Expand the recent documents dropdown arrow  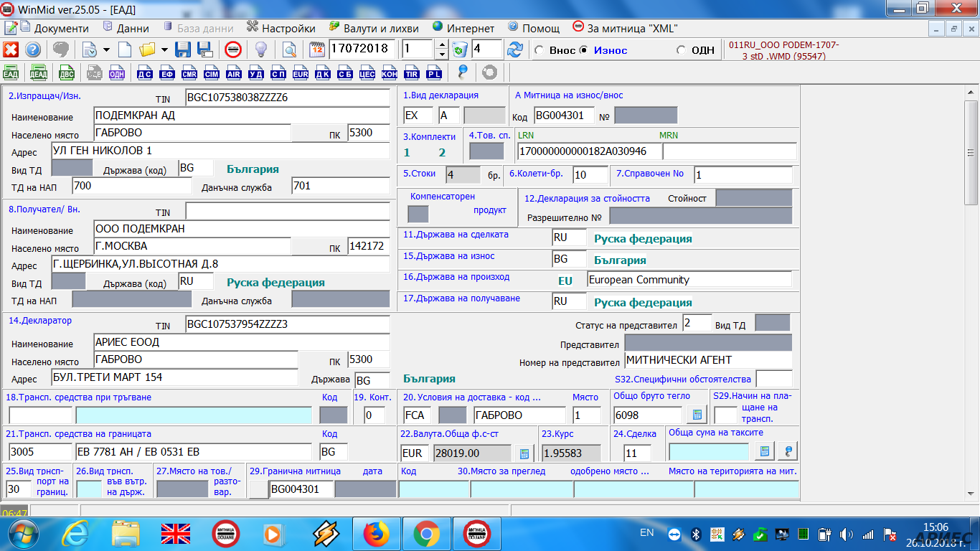pos(106,50)
